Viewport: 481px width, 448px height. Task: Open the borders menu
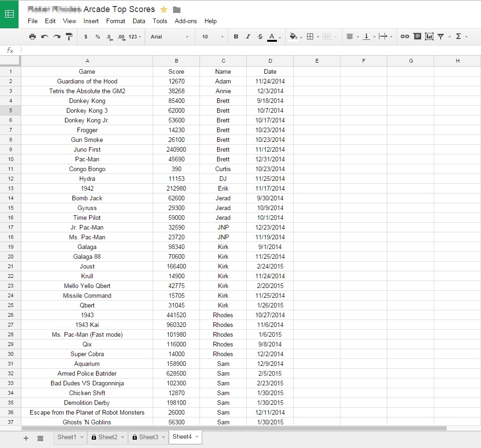coord(310,37)
